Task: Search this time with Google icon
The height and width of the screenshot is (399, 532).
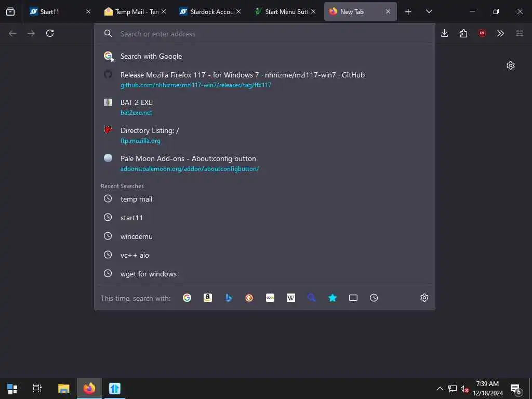Action: pos(187,298)
